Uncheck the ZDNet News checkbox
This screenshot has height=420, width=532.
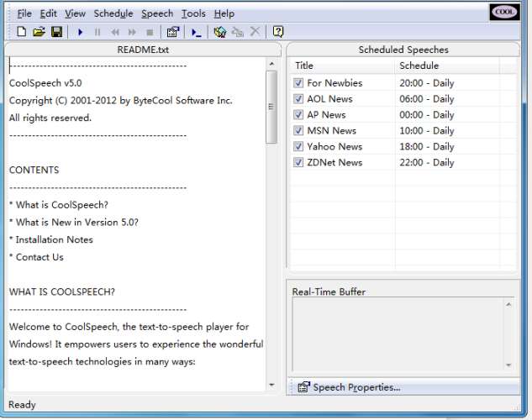(x=298, y=163)
